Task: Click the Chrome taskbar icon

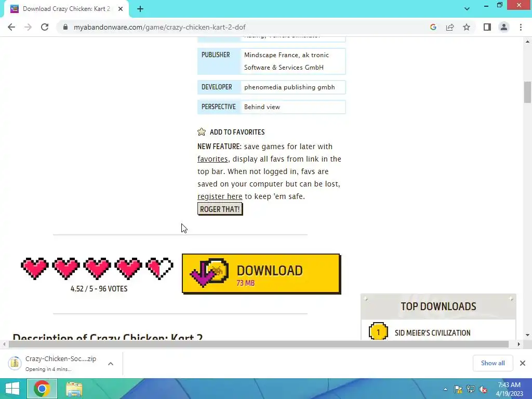Action: 42,389
